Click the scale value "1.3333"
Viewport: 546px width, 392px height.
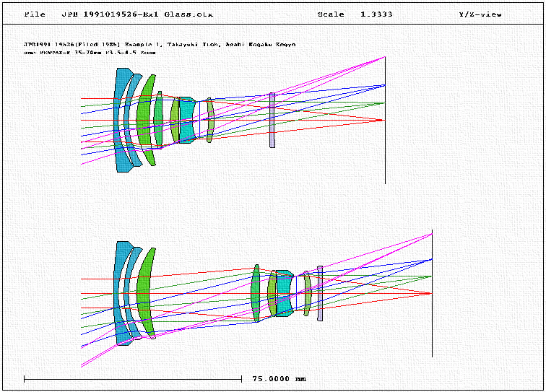(x=376, y=14)
